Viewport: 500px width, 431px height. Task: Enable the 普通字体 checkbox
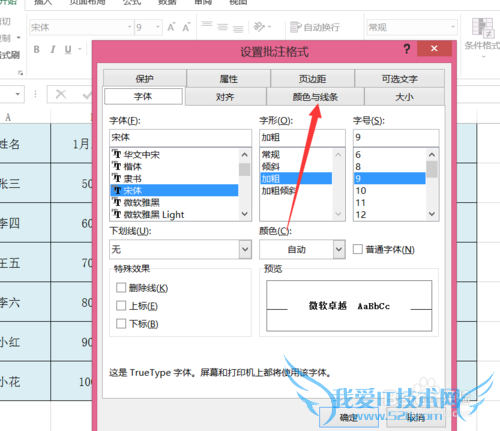pyautogui.click(x=358, y=249)
